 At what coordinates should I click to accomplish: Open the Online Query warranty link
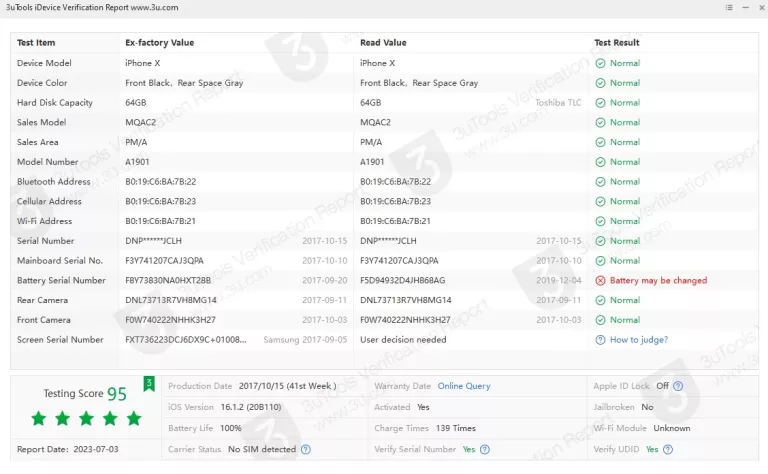coord(464,386)
